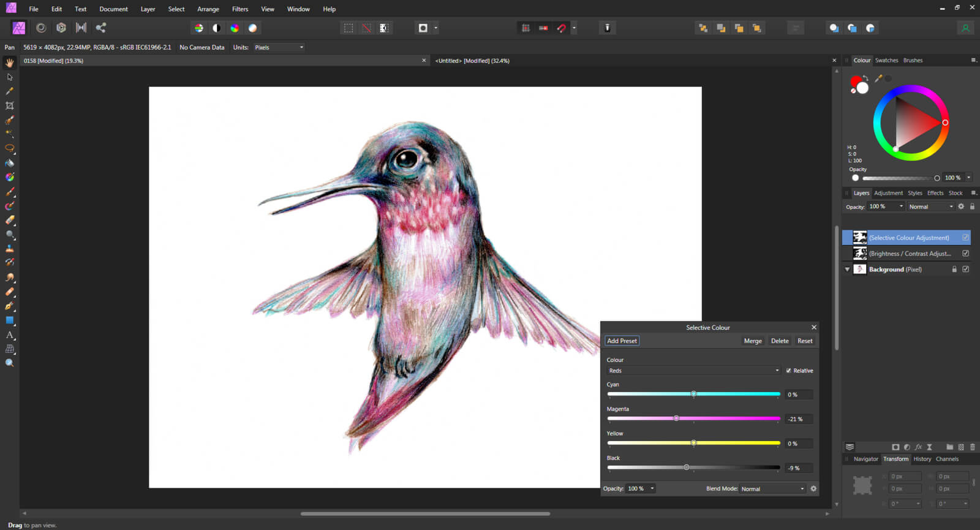The image size is (980, 530).
Task: Open the Layers blend mode Normal dropdown
Action: pyautogui.click(x=931, y=206)
